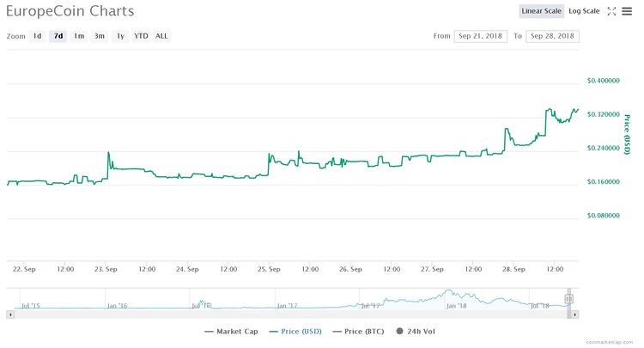Set zoom to 1m

click(x=79, y=36)
